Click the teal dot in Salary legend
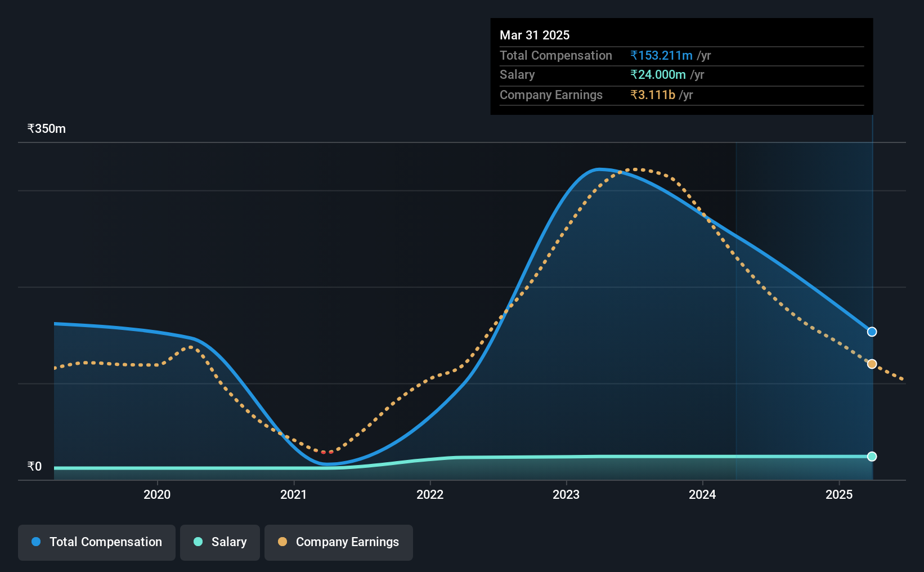Viewport: 924px width, 572px height. tap(198, 542)
